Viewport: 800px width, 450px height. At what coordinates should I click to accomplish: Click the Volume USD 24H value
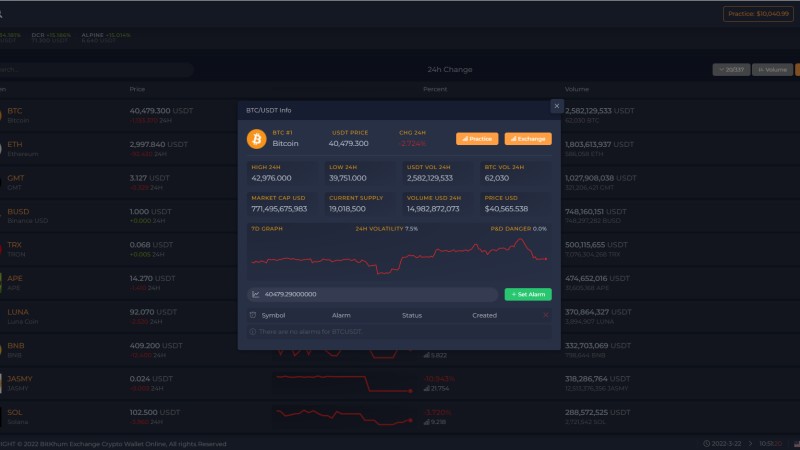tap(433, 209)
